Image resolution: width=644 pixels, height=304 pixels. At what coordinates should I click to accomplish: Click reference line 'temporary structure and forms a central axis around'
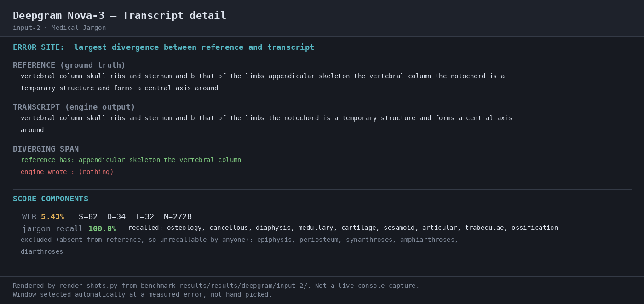coord(120,88)
